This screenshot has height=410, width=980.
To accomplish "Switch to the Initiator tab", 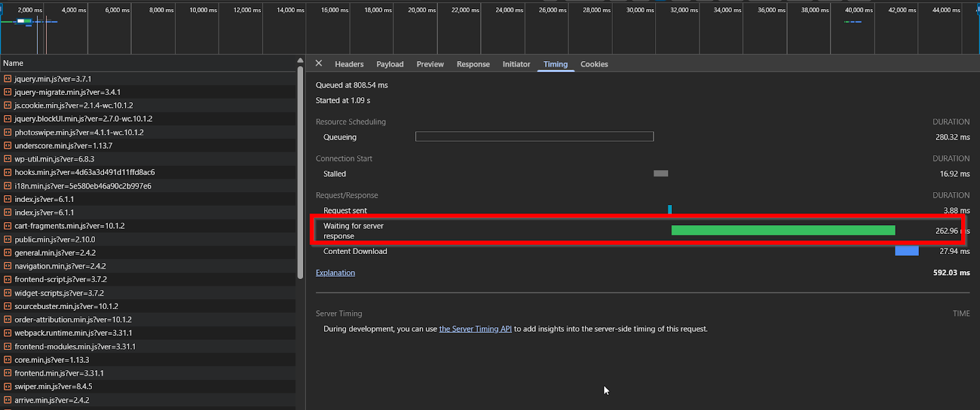I will pos(516,64).
